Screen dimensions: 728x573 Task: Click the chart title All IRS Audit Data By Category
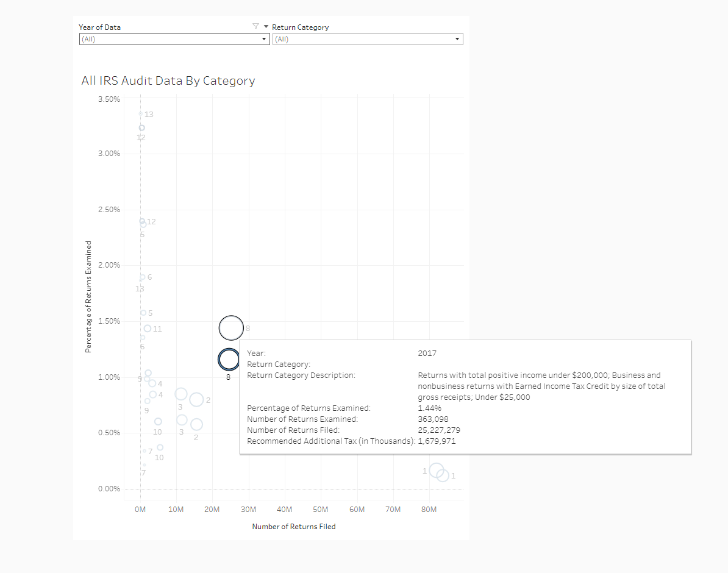point(168,81)
